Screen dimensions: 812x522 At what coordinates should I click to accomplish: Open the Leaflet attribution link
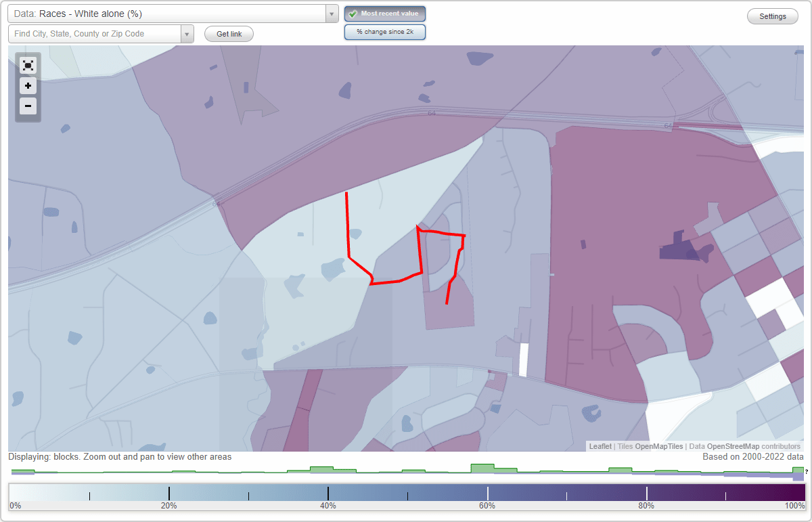(600, 446)
